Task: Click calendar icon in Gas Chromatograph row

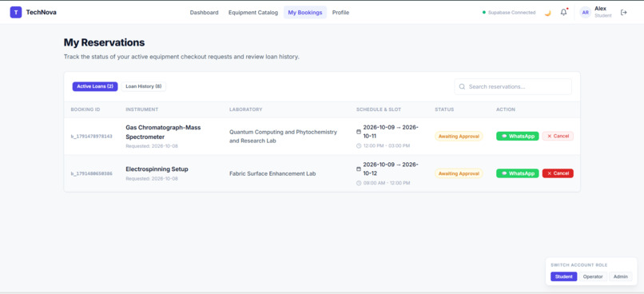Action: (x=359, y=132)
